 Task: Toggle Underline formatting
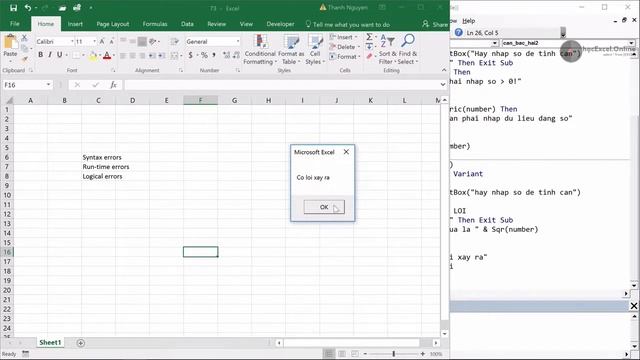pyautogui.click(x=60, y=55)
